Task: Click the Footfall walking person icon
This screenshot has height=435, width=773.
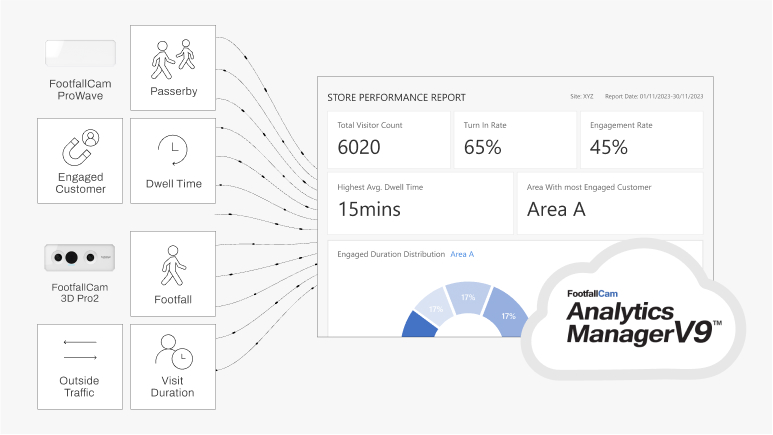Action: coord(173,265)
